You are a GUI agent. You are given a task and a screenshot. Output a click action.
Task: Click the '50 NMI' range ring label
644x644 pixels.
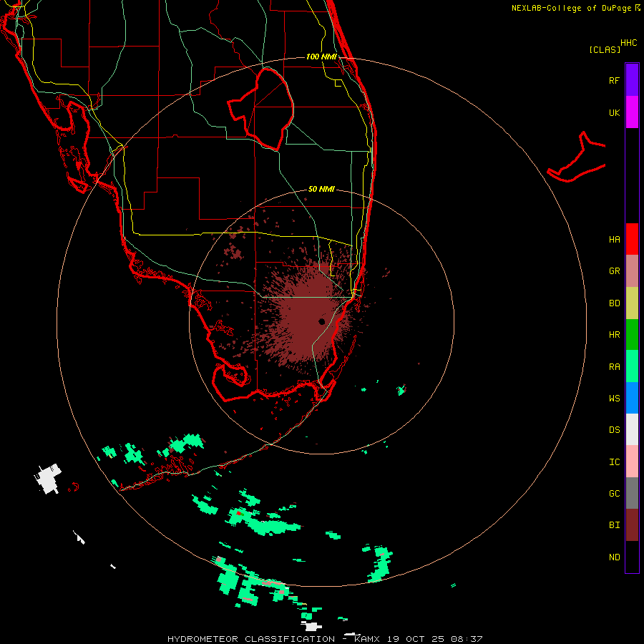point(321,189)
